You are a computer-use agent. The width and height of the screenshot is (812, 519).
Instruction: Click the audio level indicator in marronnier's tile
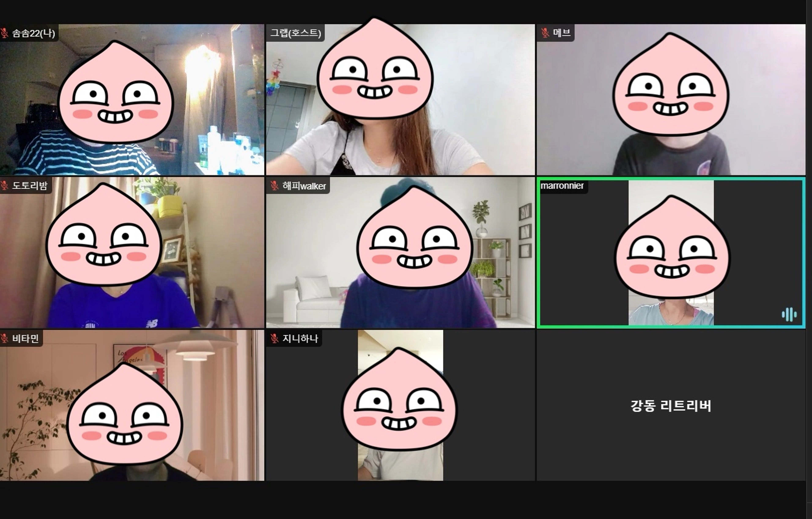[789, 315]
